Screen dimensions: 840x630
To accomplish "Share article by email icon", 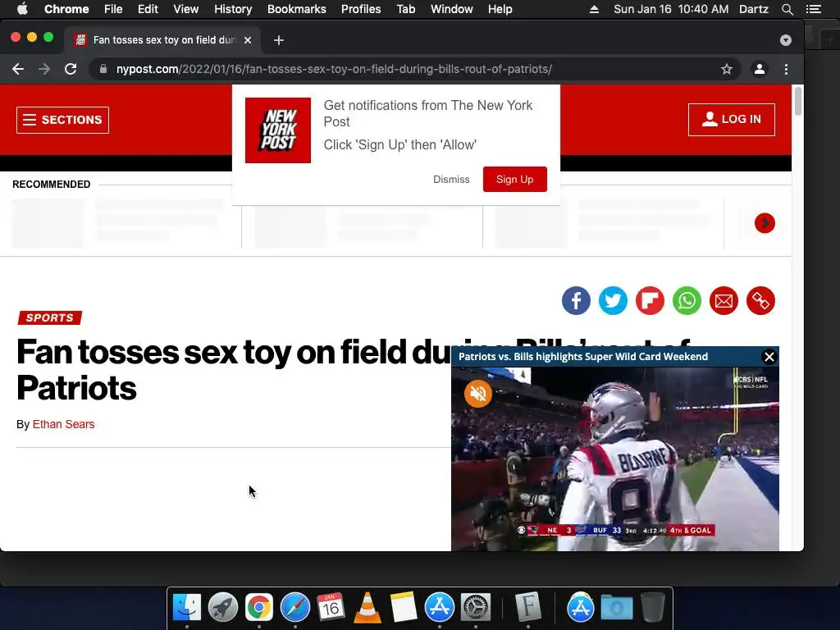I will pos(724,300).
